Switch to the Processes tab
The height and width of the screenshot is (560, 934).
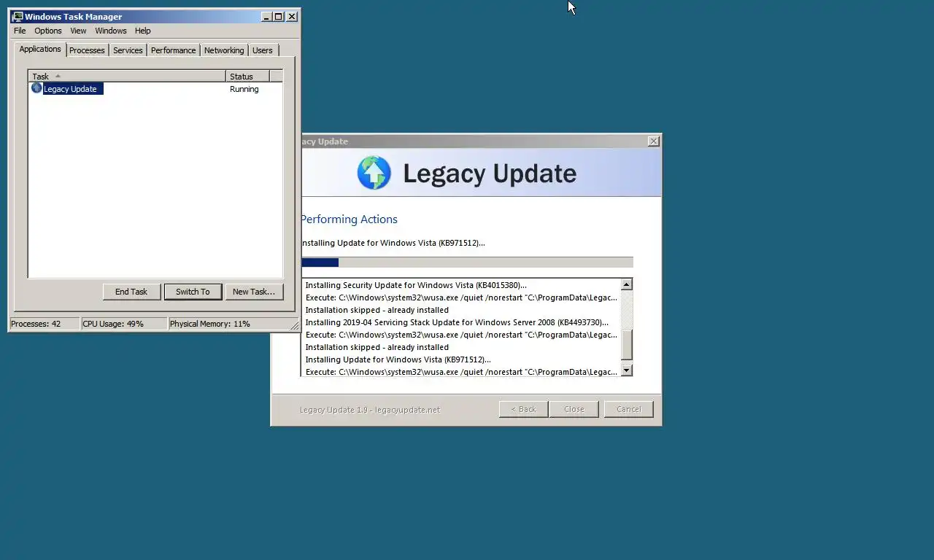coord(87,50)
